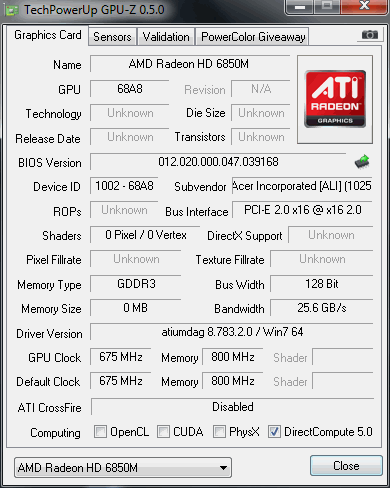This screenshot has height=488, width=390.
Task: Click the Name field showing Radeon HD 6850M
Action: point(189,64)
